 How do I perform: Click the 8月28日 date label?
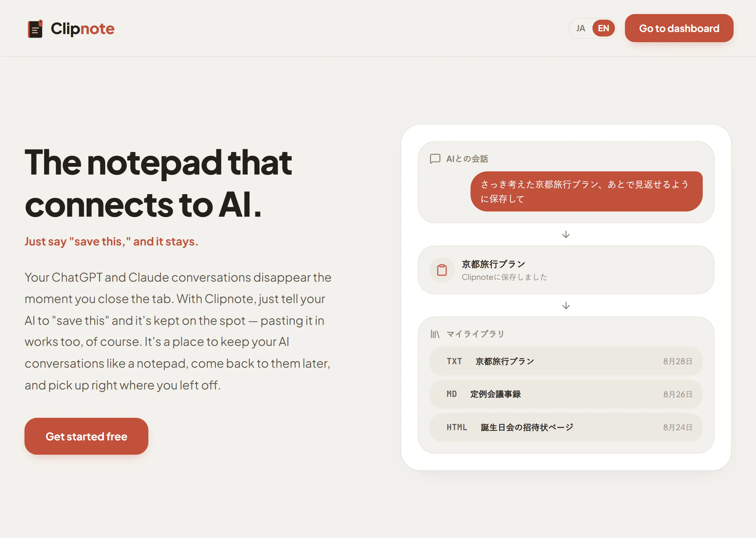click(x=677, y=361)
